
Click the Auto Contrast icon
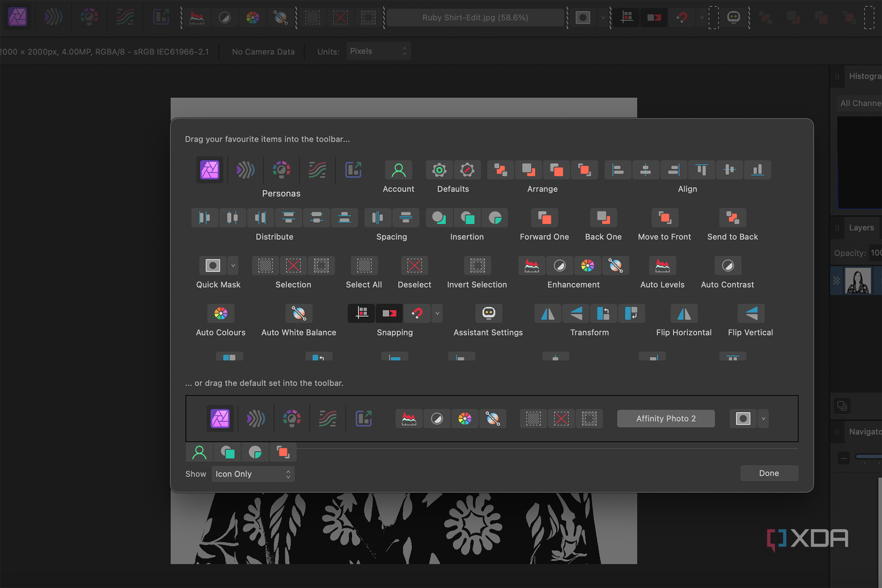click(728, 266)
